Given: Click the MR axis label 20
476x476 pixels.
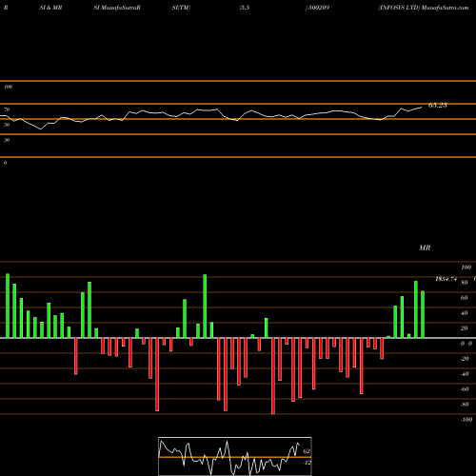Looking at the screenshot, I should [464, 328].
